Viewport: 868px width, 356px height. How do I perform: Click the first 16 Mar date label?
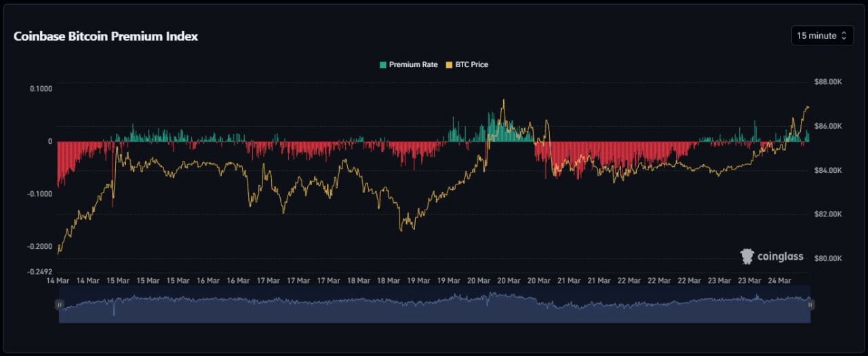click(x=208, y=280)
